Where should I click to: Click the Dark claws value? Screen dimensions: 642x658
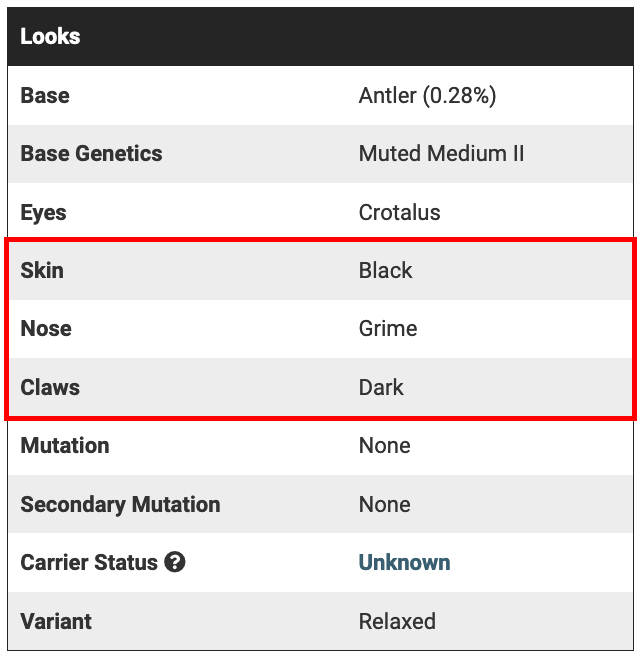click(381, 387)
